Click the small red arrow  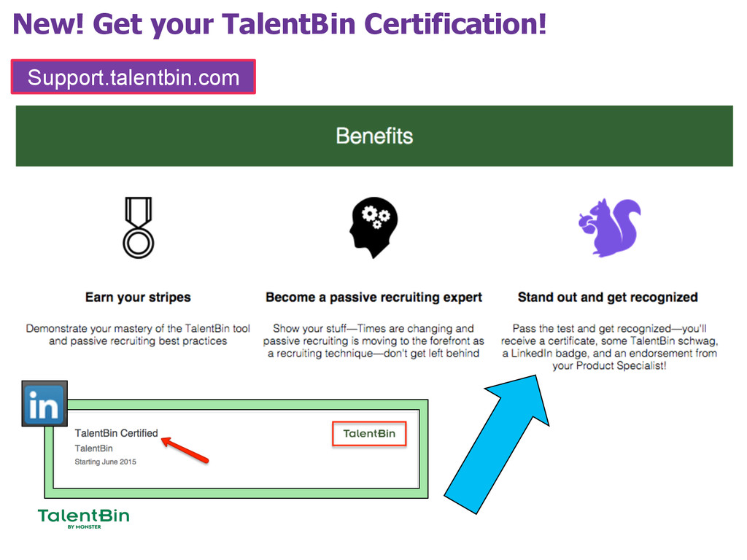pyautogui.click(x=185, y=450)
